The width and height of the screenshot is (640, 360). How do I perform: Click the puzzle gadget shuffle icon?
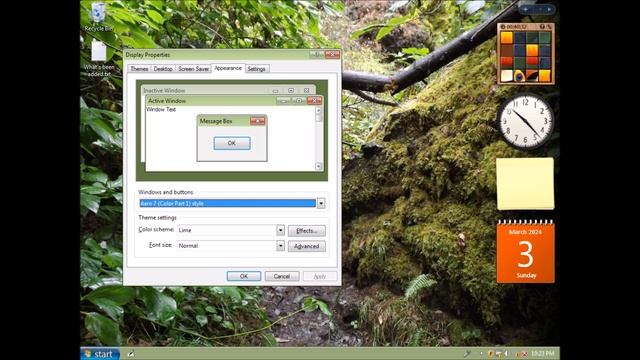click(x=549, y=27)
